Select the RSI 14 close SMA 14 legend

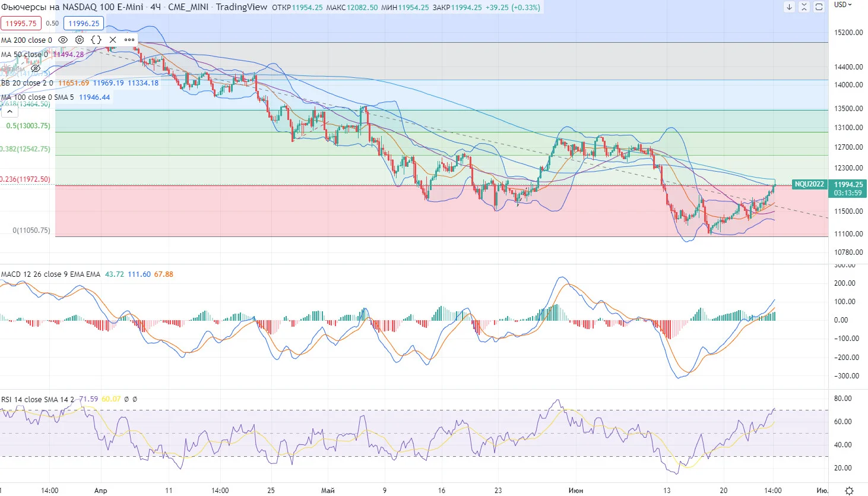click(37, 399)
